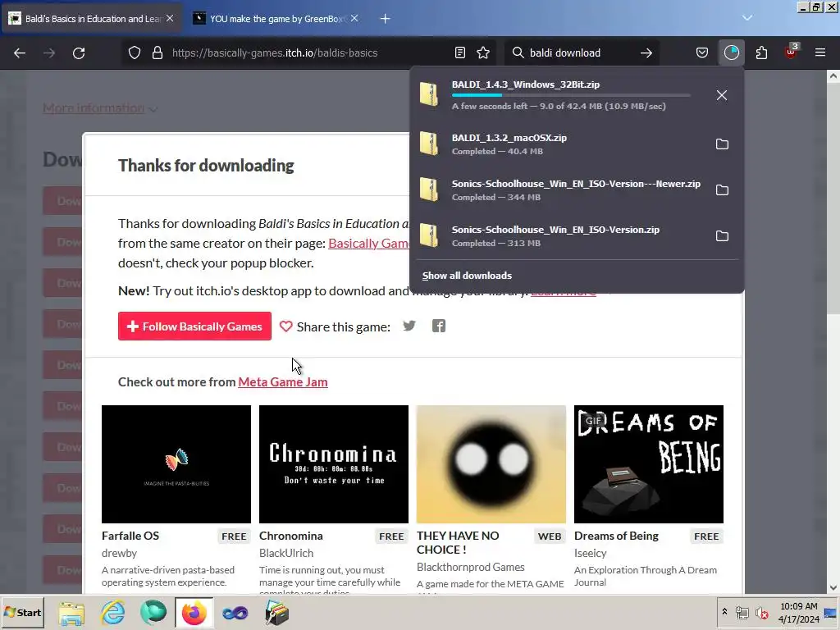Open Windows Explorer from the taskbar
Viewport: 840px width, 630px height.
point(72,612)
